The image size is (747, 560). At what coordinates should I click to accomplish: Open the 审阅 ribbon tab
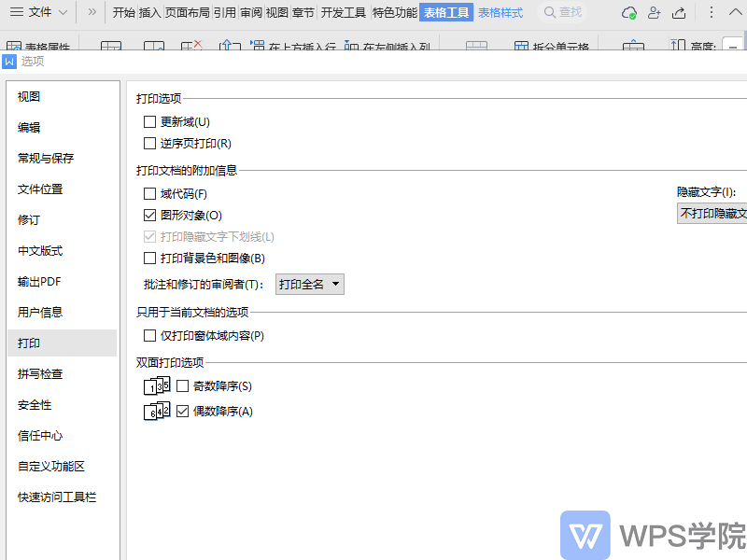click(x=251, y=12)
